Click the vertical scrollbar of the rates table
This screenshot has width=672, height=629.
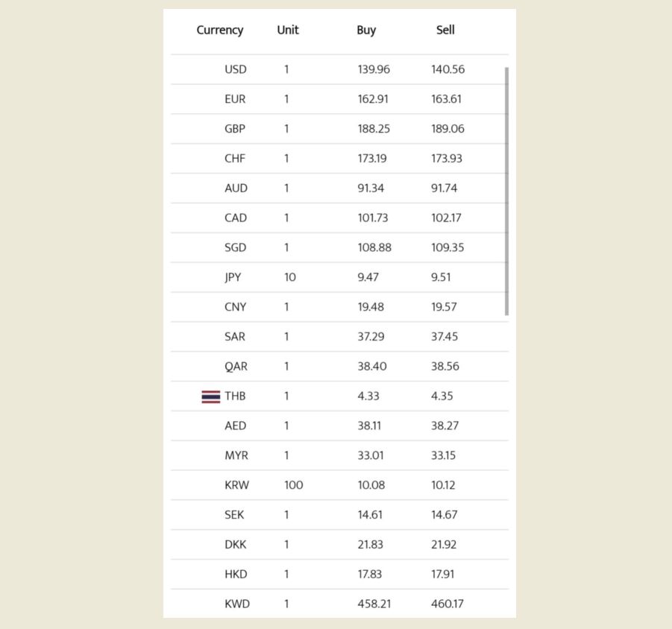tap(507, 191)
